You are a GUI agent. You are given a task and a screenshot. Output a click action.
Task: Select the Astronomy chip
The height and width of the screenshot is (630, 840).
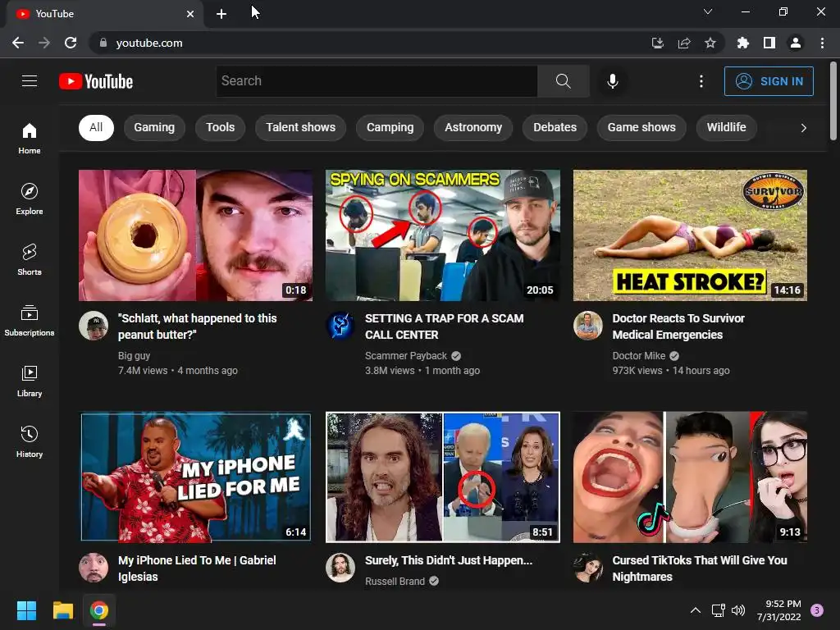click(x=473, y=127)
